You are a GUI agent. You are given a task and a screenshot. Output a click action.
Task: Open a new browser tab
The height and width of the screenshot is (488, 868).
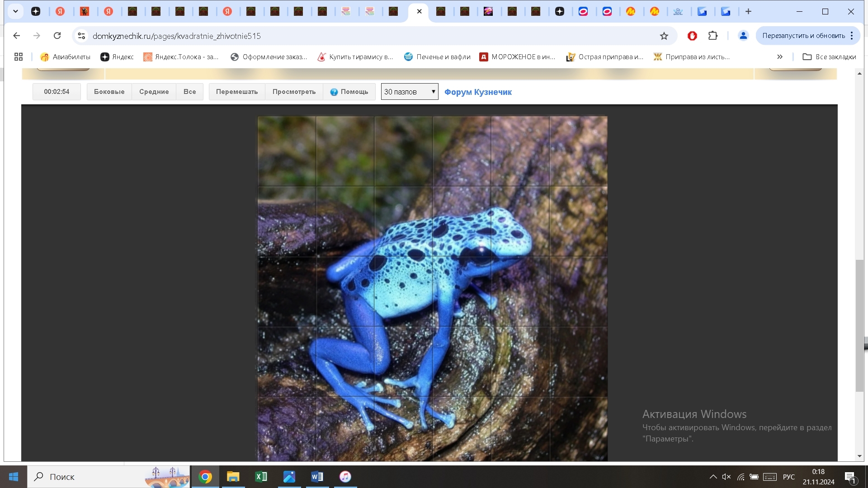748,11
